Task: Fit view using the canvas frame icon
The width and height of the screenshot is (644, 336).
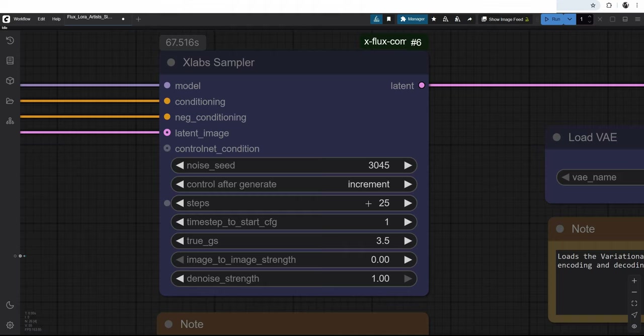Action: (634, 303)
